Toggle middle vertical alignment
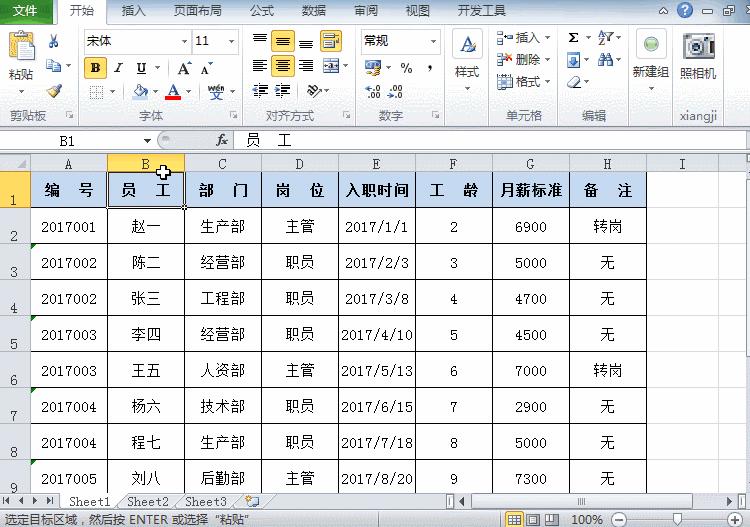This screenshot has height=527, width=750. [283, 41]
